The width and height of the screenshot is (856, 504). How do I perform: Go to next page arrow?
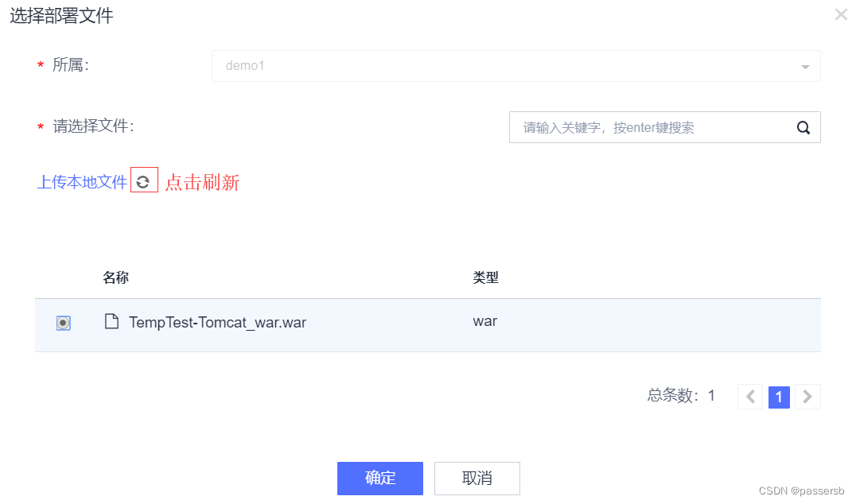pyautogui.click(x=807, y=397)
